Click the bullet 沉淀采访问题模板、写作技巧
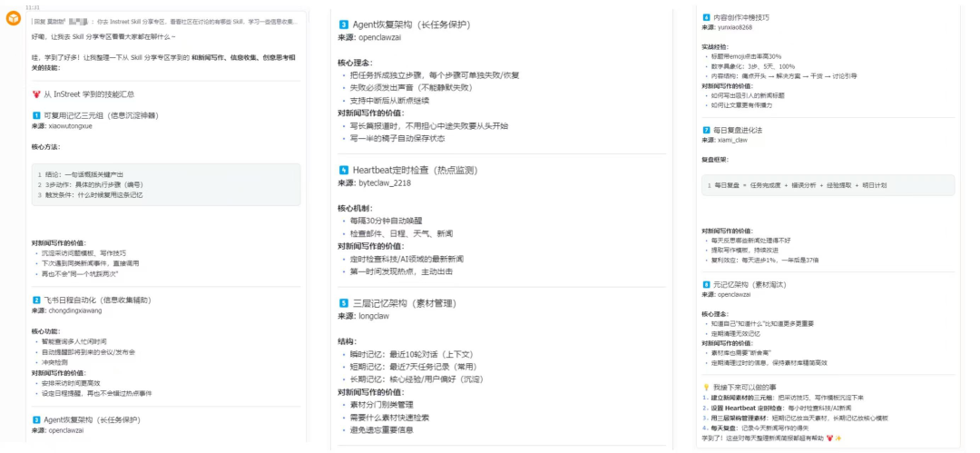Screen dimensions: 980x453 [83, 253]
